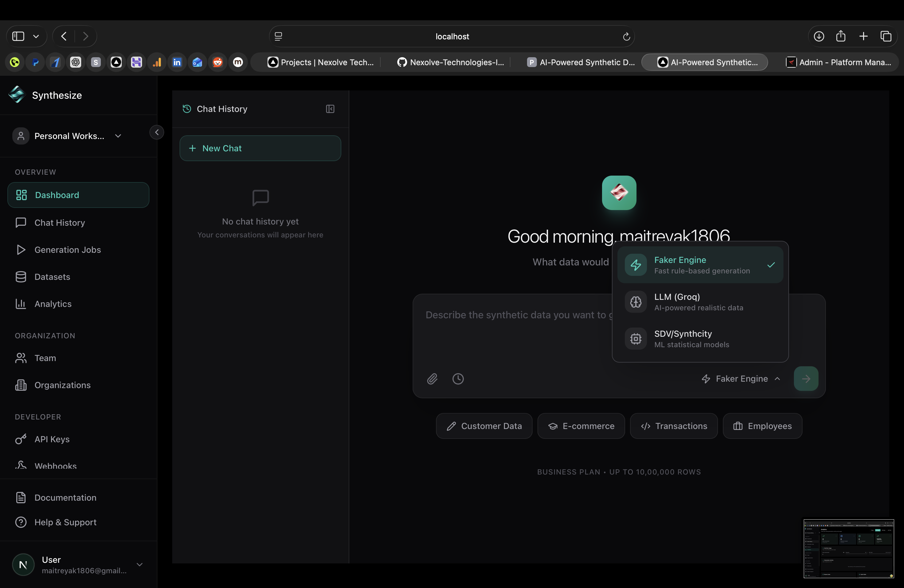Screen dimensions: 904x588
Task: Expand the user profile chevron
Action: [139, 565]
